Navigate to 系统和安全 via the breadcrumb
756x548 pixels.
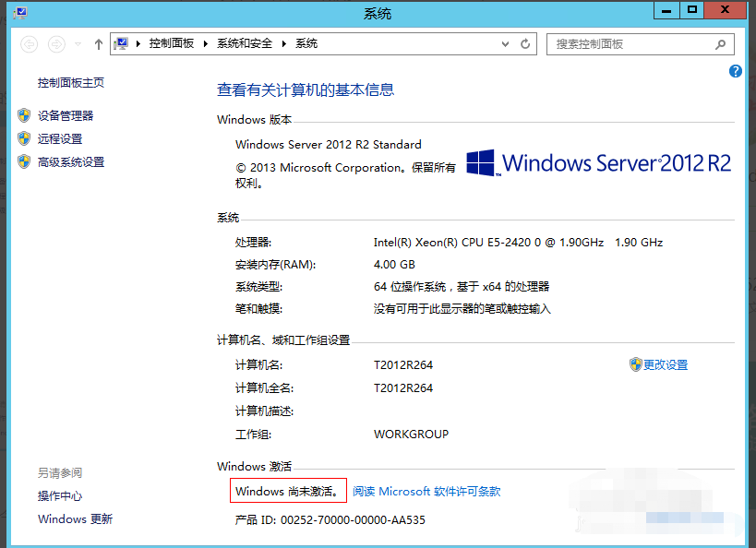tap(243, 43)
